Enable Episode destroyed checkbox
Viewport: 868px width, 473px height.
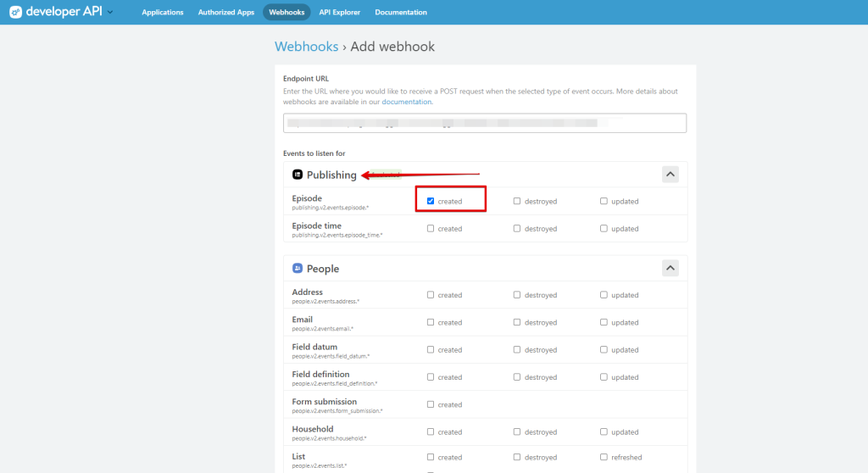coord(517,201)
